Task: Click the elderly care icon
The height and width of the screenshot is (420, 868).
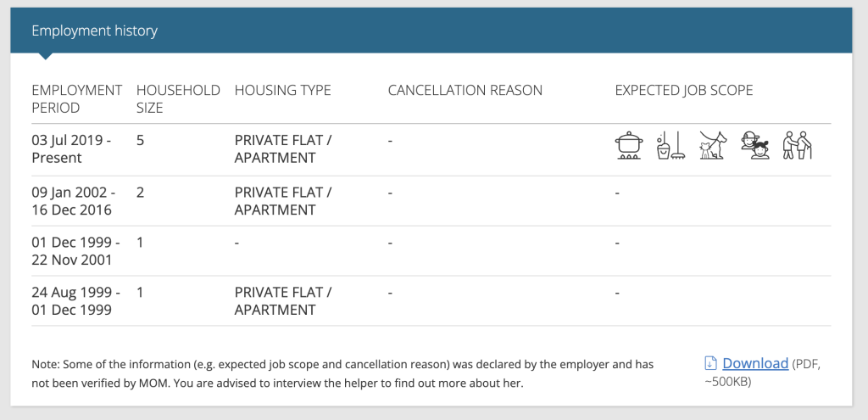Action: click(x=797, y=146)
